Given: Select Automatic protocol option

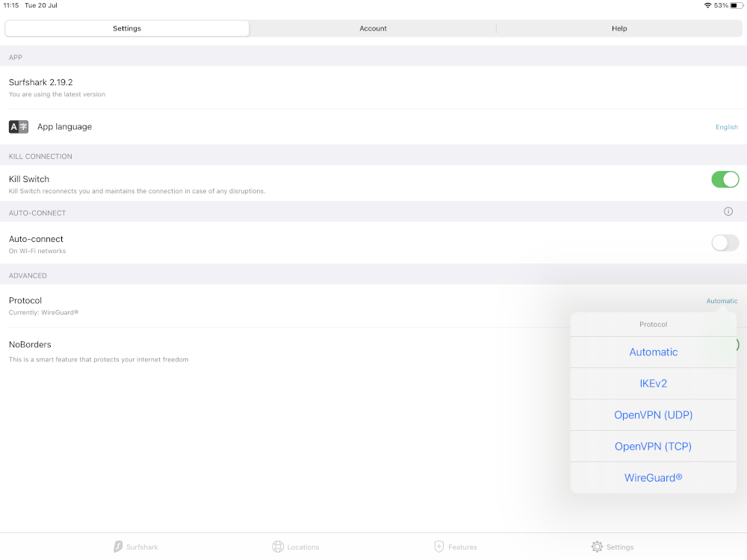Looking at the screenshot, I should click(x=653, y=352).
